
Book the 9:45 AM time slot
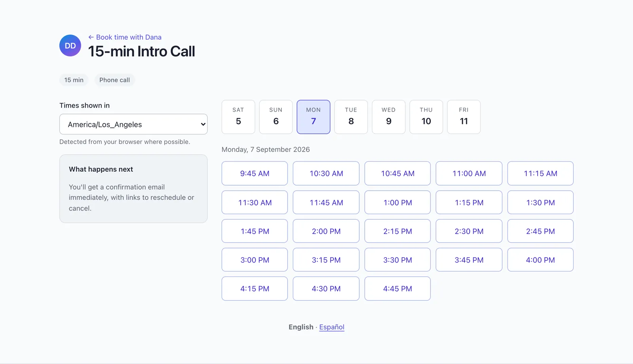255,173
